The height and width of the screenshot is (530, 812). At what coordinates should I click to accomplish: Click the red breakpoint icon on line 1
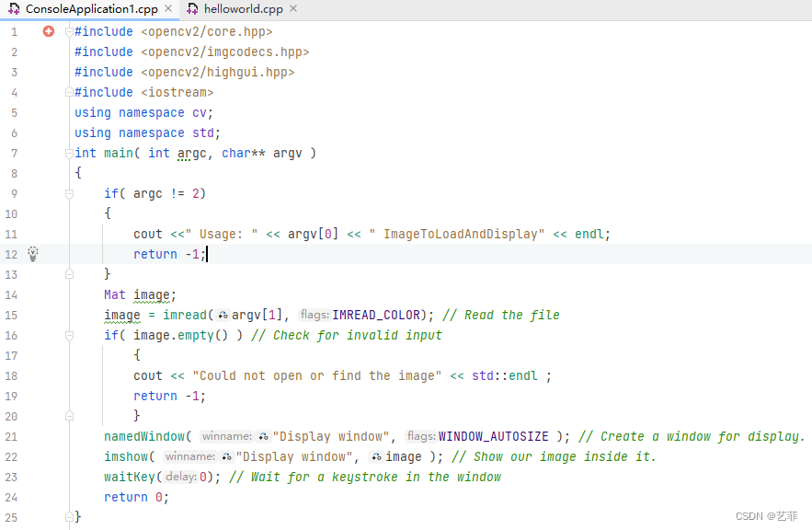(49, 31)
